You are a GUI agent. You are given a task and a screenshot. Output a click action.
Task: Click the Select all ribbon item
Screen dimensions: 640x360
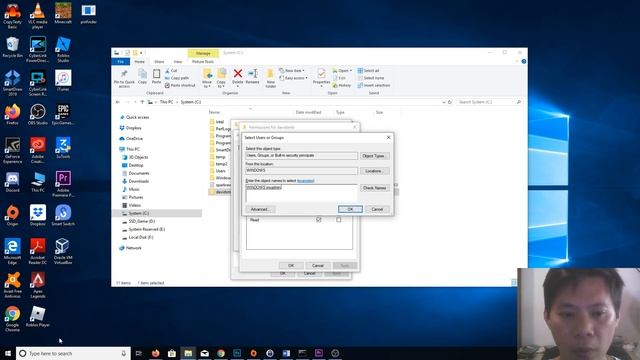368,71
